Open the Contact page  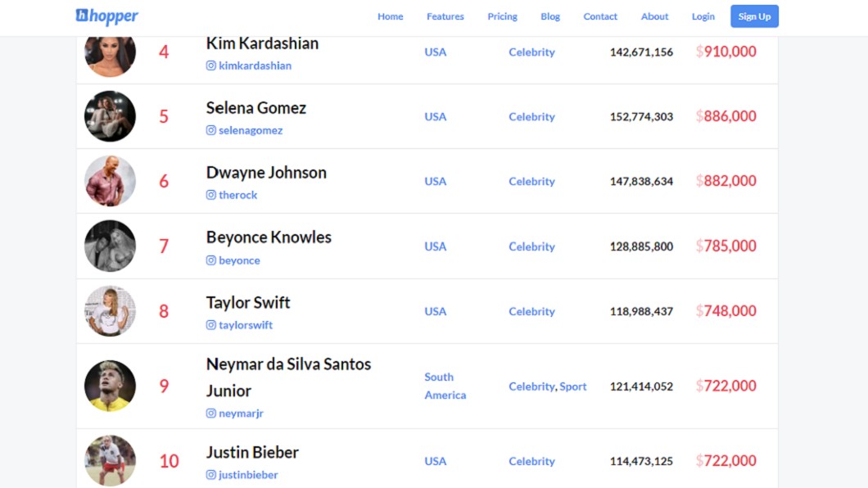point(600,16)
